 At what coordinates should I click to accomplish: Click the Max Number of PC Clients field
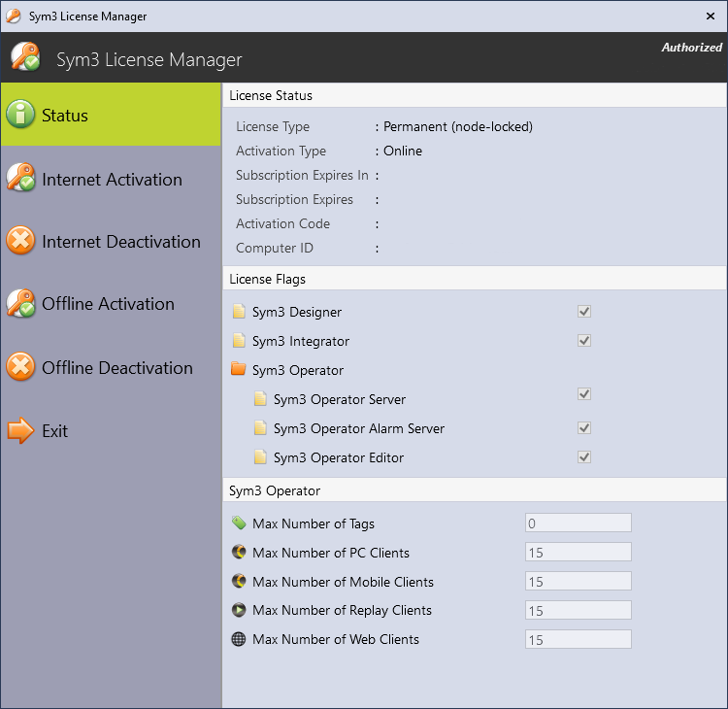[579, 552]
